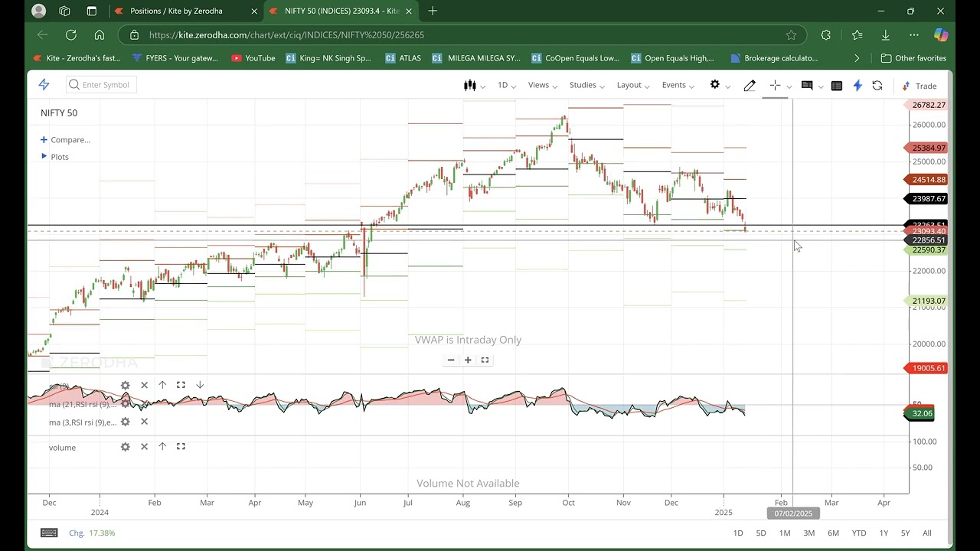Maximize the volume panel
The image size is (980, 551).
[181, 447]
